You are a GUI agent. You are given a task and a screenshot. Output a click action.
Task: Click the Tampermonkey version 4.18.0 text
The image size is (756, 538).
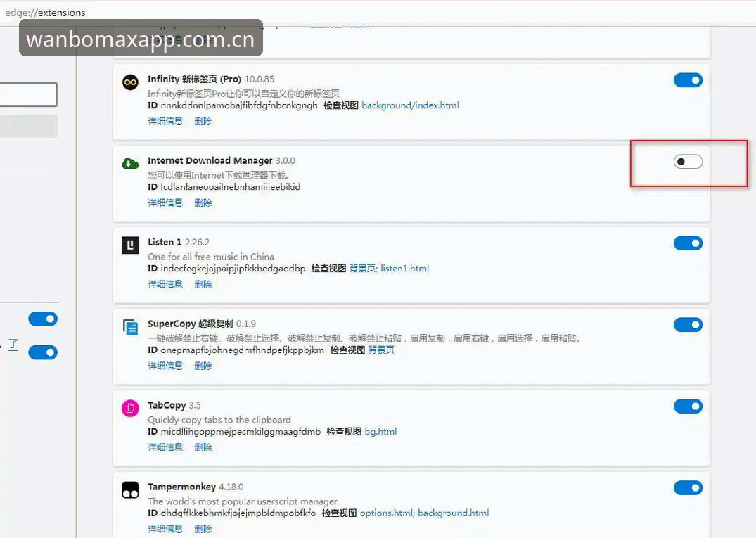(231, 487)
